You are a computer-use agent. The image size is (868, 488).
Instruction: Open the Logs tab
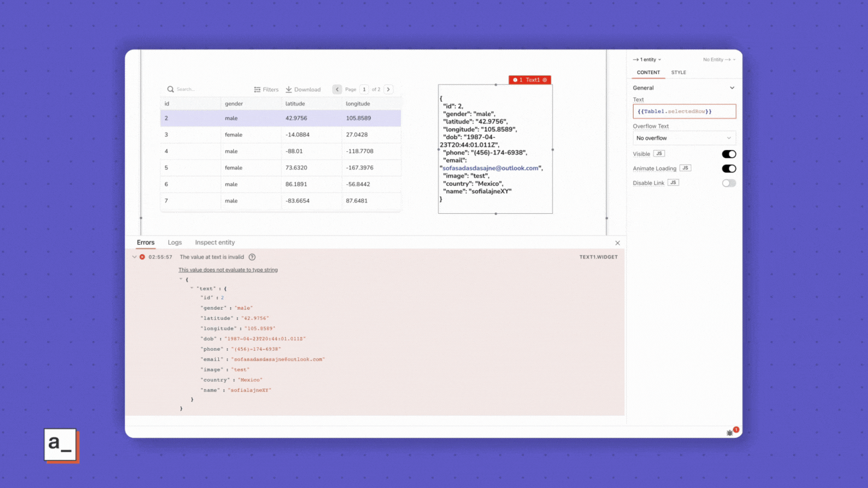pos(175,242)
